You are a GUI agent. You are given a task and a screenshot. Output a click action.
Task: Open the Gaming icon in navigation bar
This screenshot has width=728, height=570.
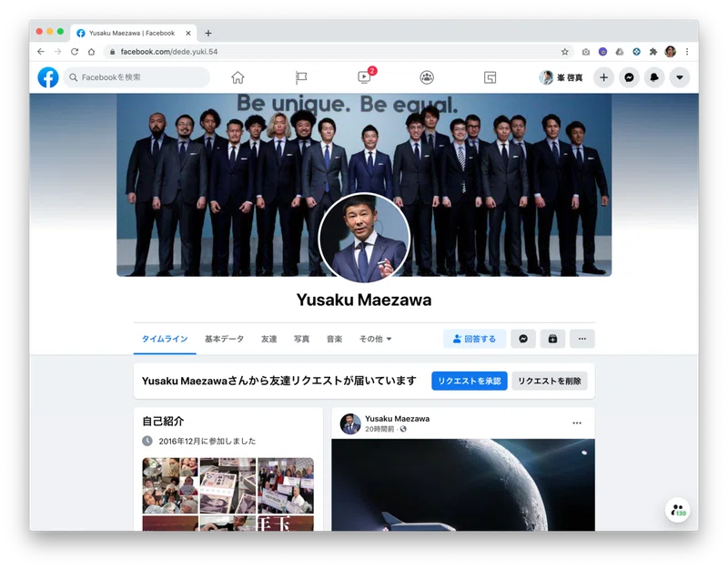pos(490,77)
